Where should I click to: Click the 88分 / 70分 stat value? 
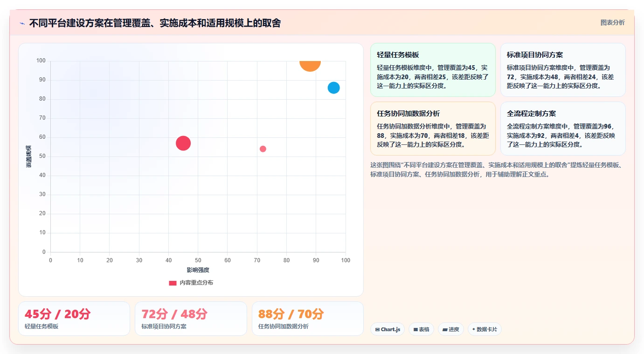pyautogui.click(x=291, y=314)
